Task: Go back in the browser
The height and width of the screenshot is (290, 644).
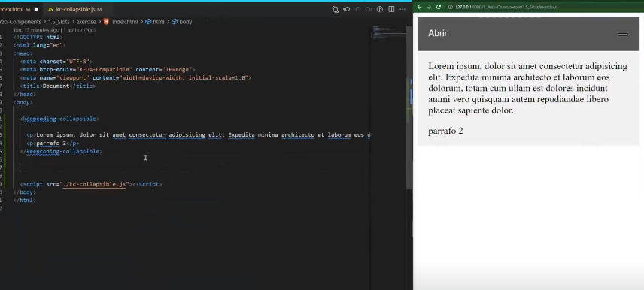Action: [419, 7]
